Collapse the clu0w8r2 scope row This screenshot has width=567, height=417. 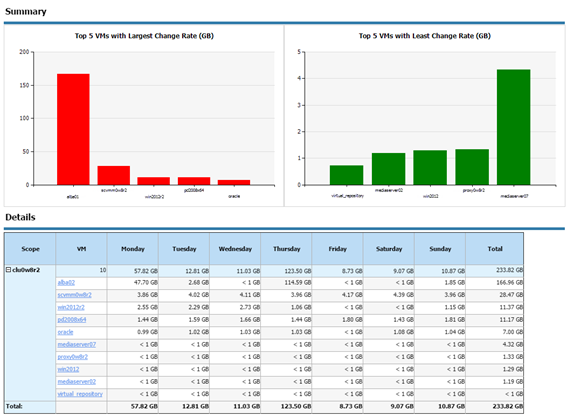tap(9, 270)
